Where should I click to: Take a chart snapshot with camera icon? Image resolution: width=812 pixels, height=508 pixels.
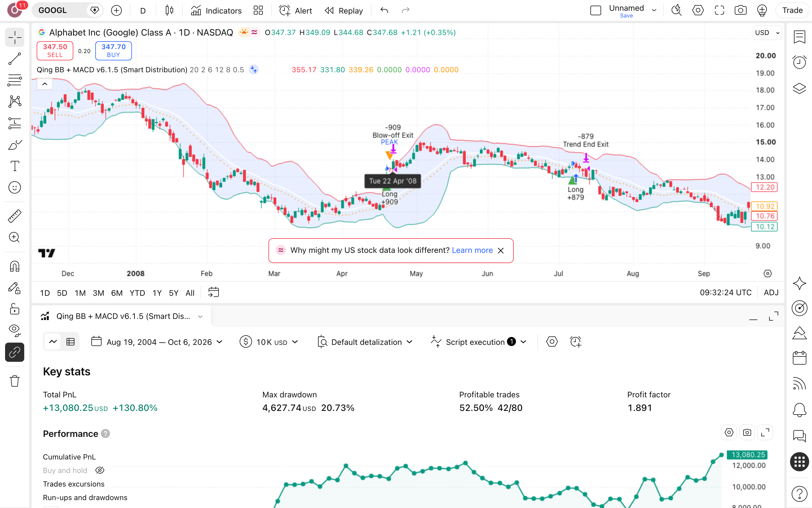click(740, 10)
